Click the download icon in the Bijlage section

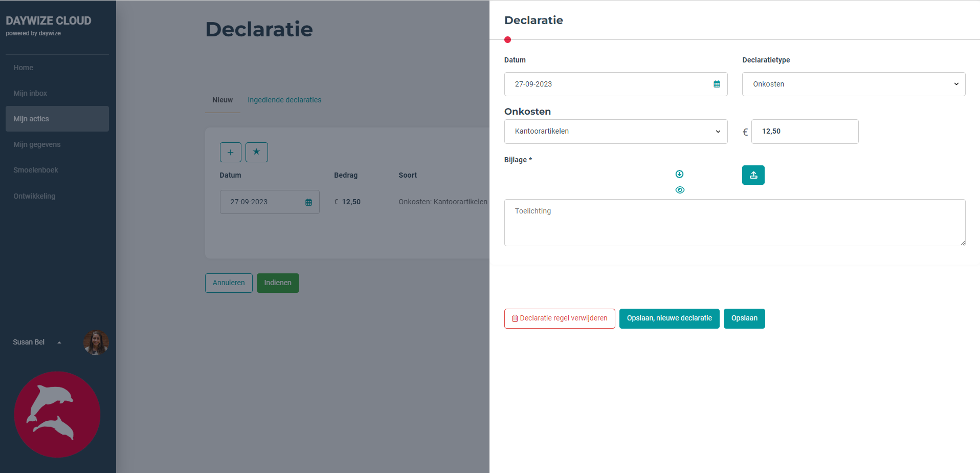tap(679, 174)
